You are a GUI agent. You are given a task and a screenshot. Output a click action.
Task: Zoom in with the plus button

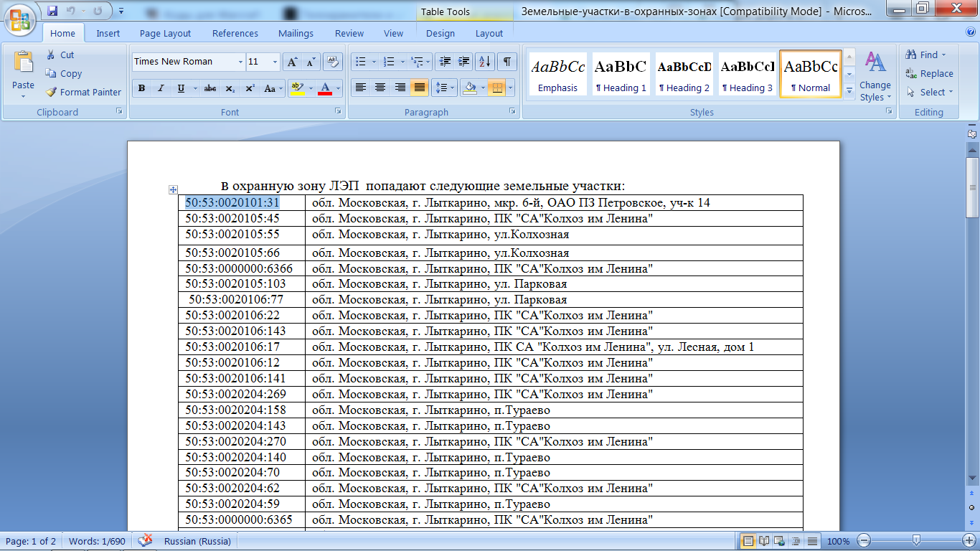click(x=969, y=541)
